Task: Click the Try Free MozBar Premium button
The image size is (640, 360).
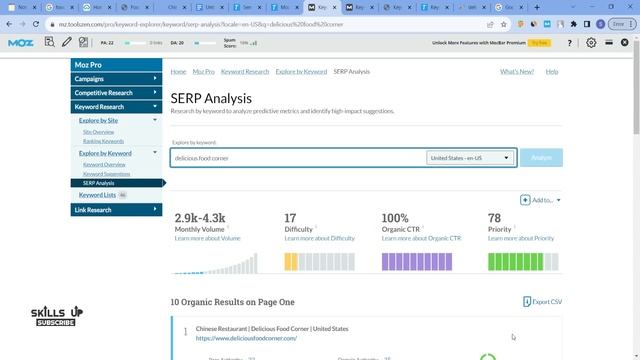Action: [539, 43]
